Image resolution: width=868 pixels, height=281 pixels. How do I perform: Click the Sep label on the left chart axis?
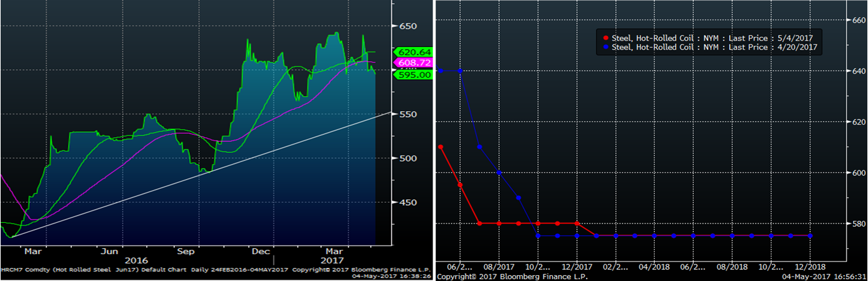(x=186, y=251)
